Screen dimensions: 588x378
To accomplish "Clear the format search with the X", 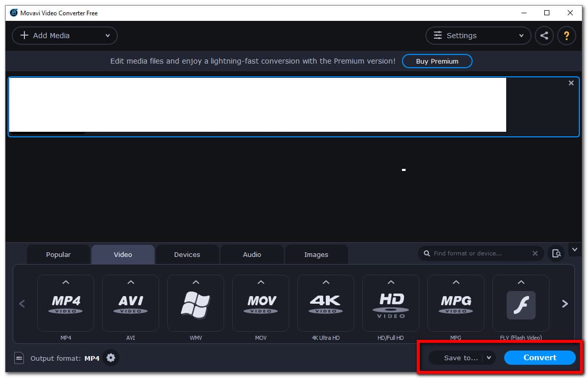I will coord(535,254).
